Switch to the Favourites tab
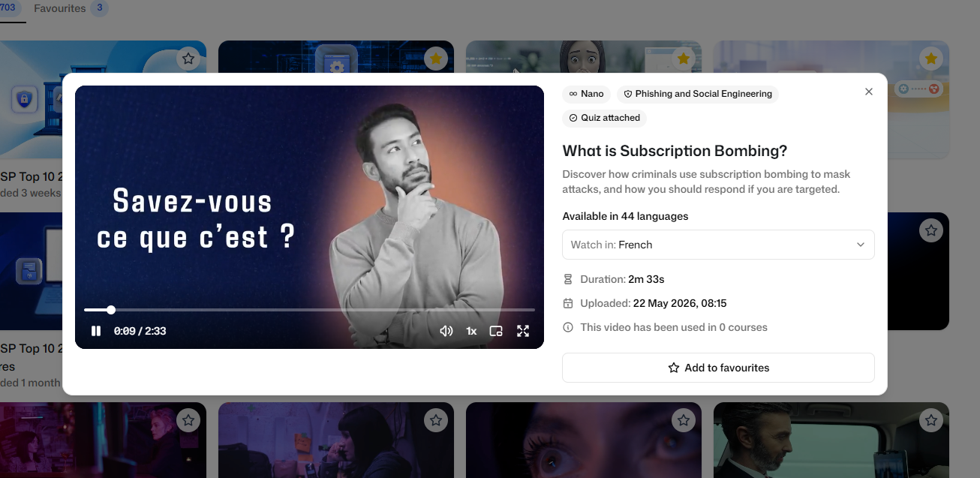The width and height of the screenshot is (980, 478). click(x=60, y=9)
